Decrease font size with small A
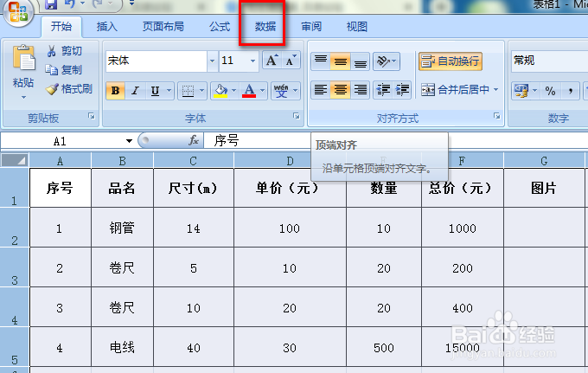Viewport: 588px width, 373px height. coord(291,61)
